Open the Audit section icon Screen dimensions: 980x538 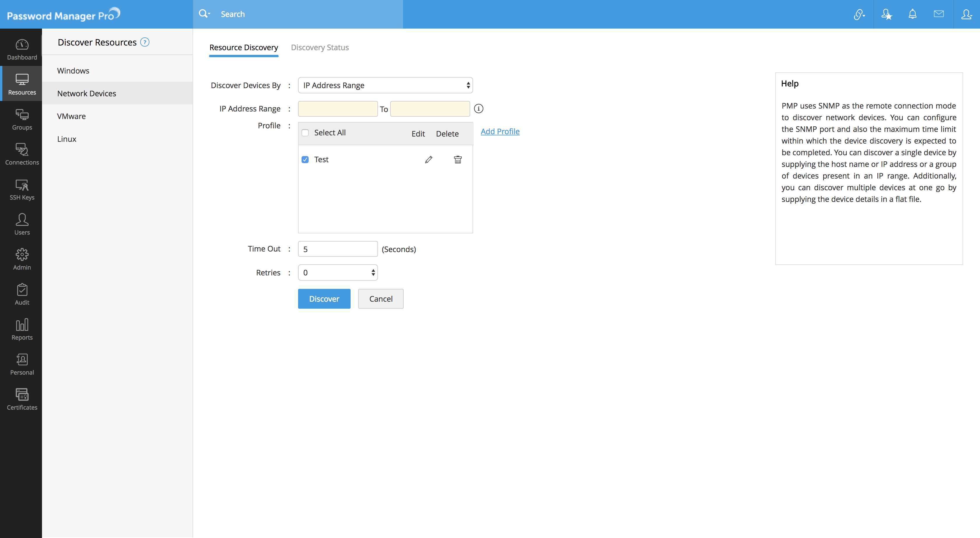pyautogui.click(x=22, y=294)
